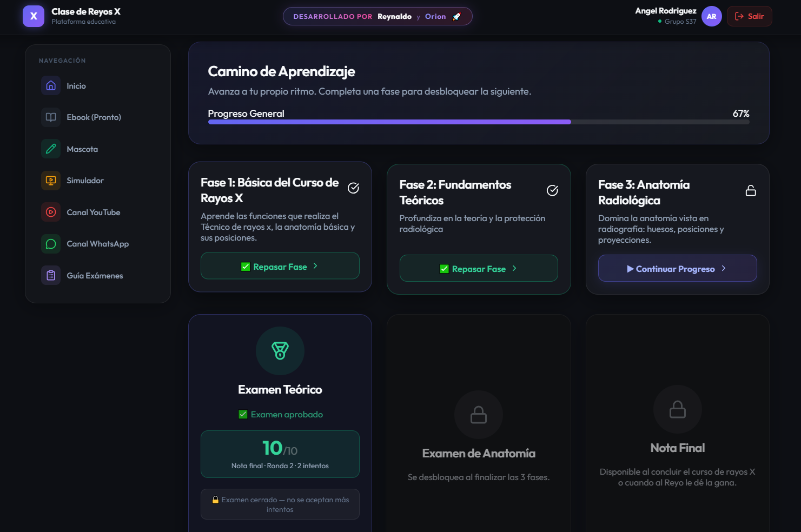Click the lock icon on Fase 3 card
Screen dimensions: 801x532
(751, 190)
